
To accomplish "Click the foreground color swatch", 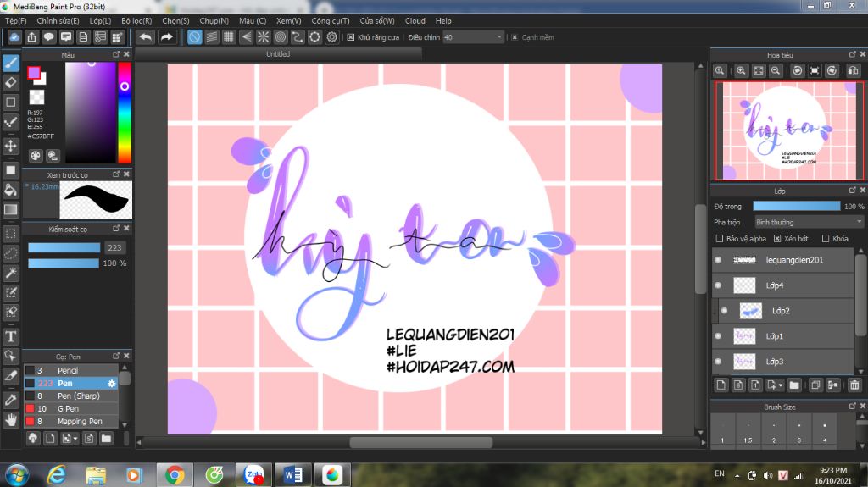I will [x=34, y=73].
